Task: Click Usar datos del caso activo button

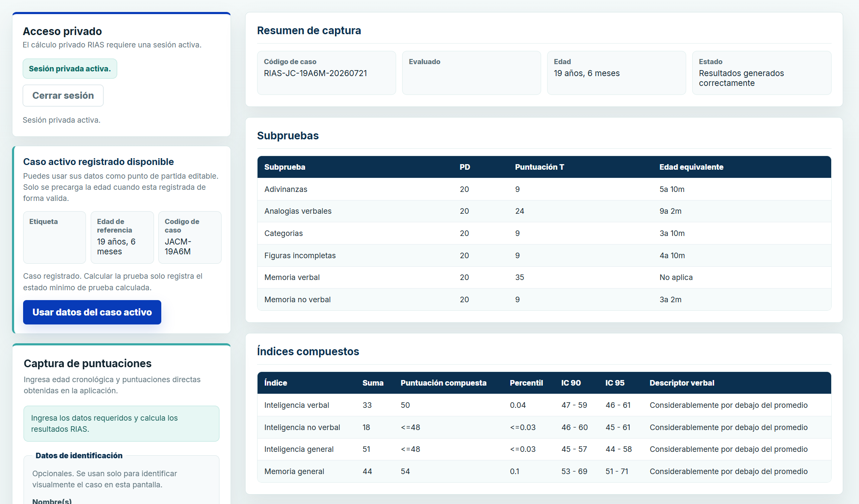Action: (x=92, y=312)
